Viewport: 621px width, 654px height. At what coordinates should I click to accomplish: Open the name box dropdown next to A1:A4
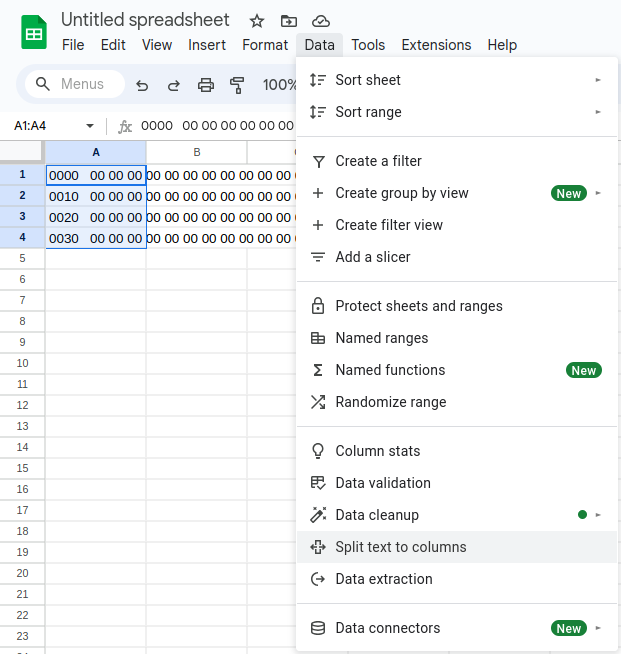pos(90,126)
